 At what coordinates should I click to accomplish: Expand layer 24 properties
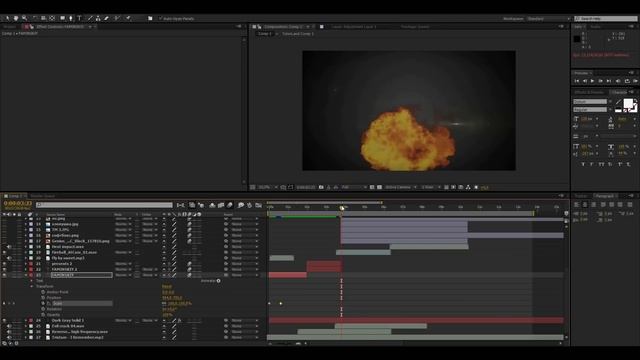point(26,320)
